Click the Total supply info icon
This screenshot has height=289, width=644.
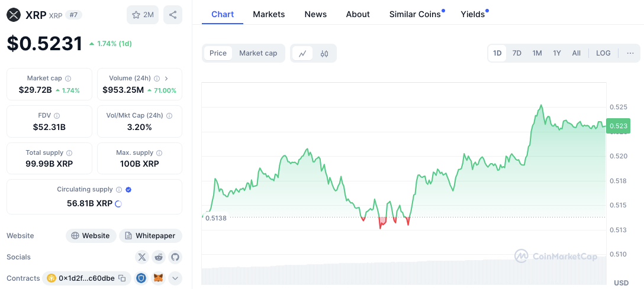coord(69,153)
